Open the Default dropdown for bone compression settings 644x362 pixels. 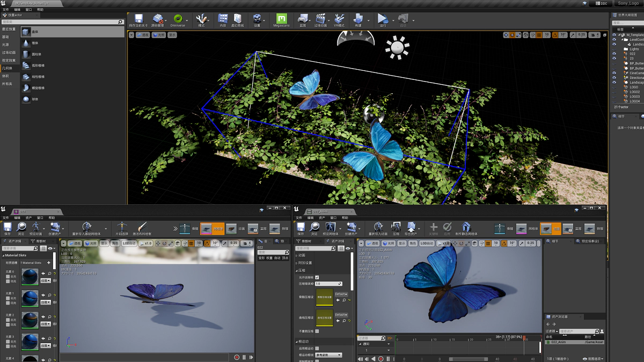341,294
